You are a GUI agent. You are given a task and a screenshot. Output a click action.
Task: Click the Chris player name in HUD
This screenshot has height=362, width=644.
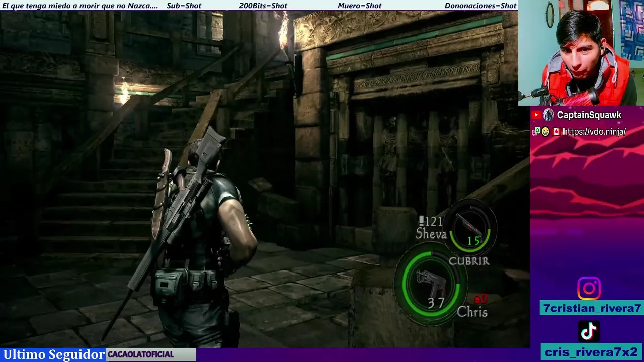click(x=472, y=312)
